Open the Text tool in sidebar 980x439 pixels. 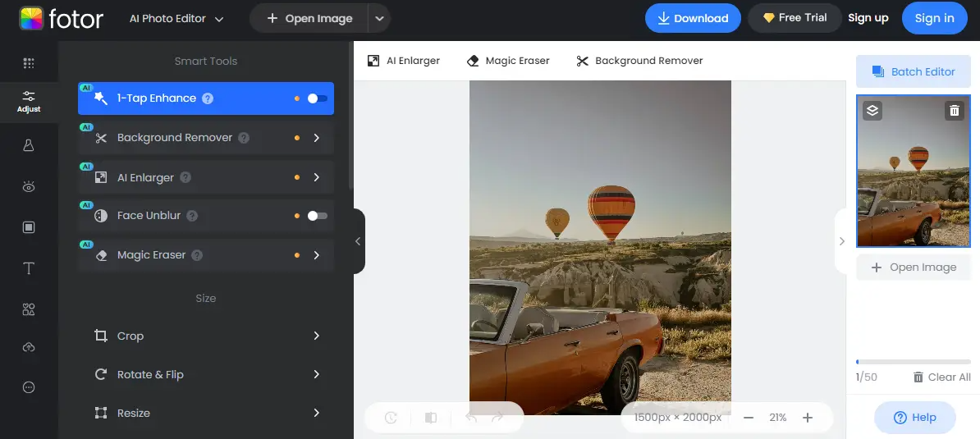tap(29, 268)
